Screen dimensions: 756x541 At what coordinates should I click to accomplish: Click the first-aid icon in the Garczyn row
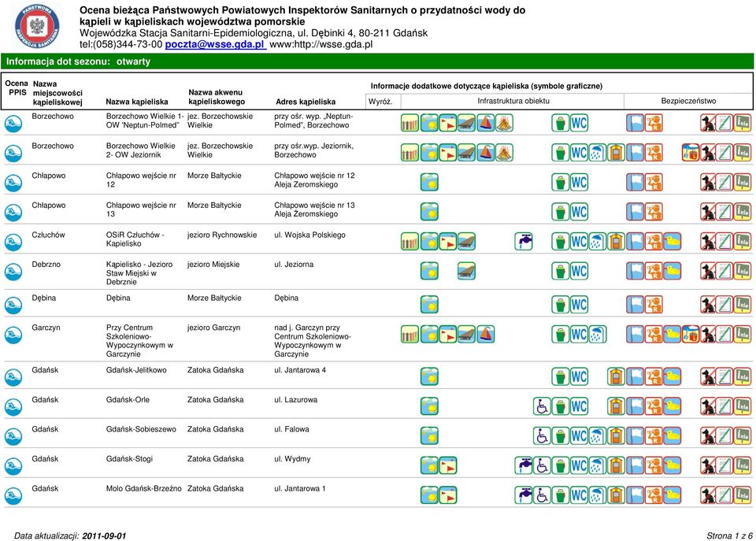(x=691, y=334)
